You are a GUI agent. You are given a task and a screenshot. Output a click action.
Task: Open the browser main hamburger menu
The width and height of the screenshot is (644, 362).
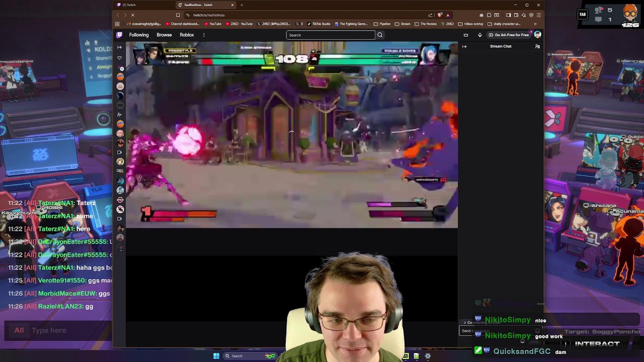tap(538, 15)
